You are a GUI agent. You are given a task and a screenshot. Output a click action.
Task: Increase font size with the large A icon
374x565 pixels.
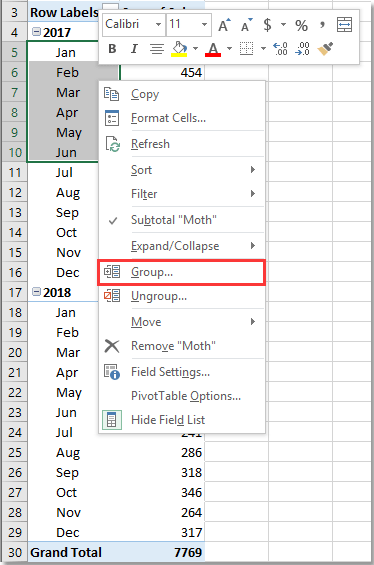[224, 25]
